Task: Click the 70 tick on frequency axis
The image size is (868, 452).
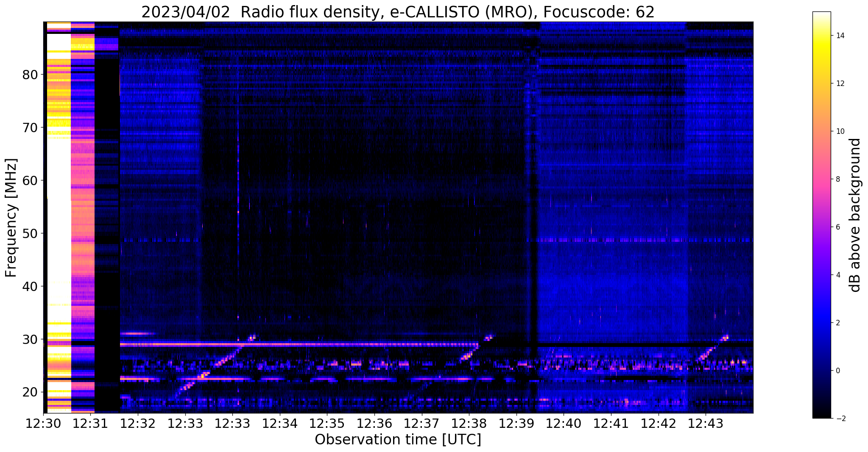Action: pyautogui.click(x=31, y=128)
